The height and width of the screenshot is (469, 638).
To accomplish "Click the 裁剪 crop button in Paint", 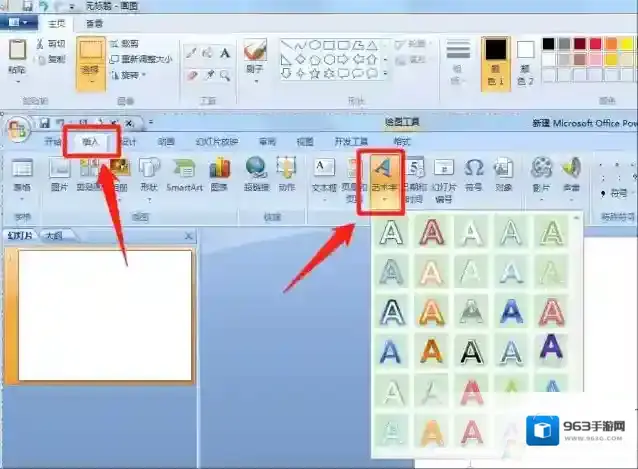I will (x=125, y=44).
